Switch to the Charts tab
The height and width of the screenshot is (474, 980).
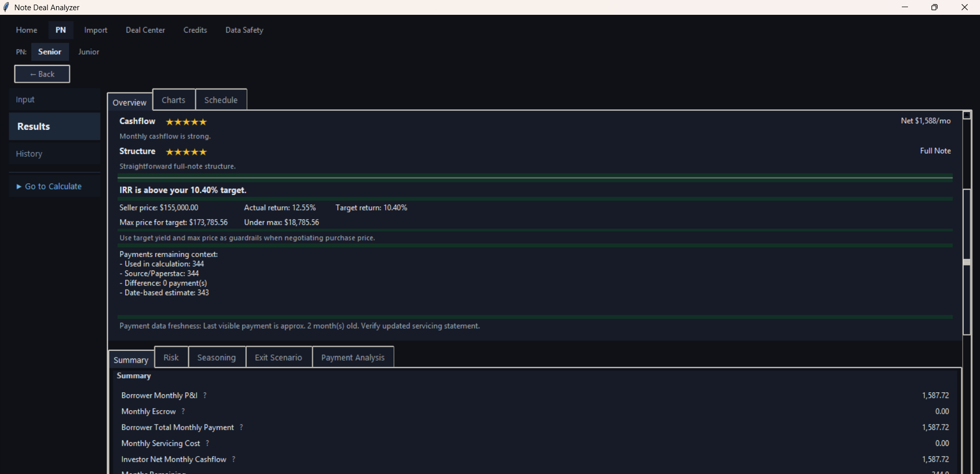(174, 100)
